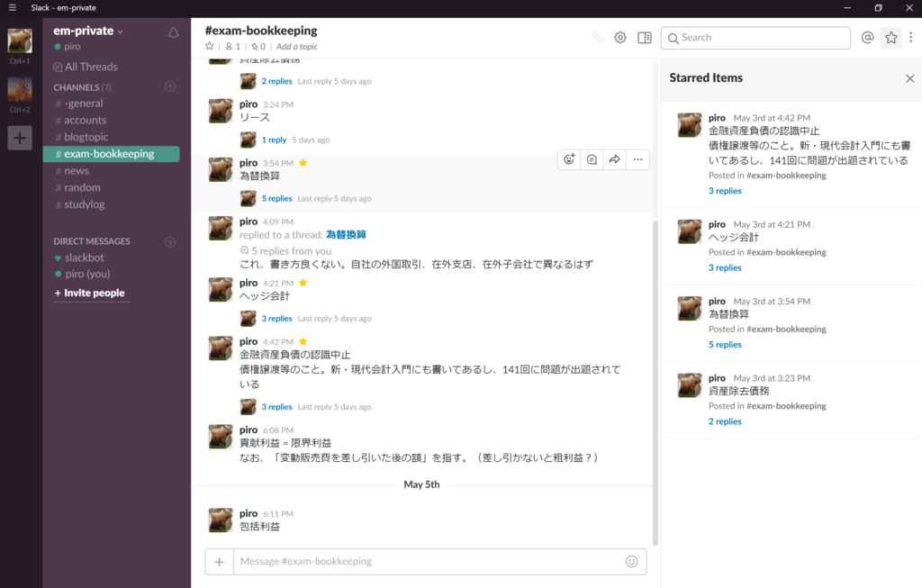Image resolution: width=922 pixels, height=588 pixels.
Task: Star the #exam-bookkeeping channel header
Action: coord(209,46)
